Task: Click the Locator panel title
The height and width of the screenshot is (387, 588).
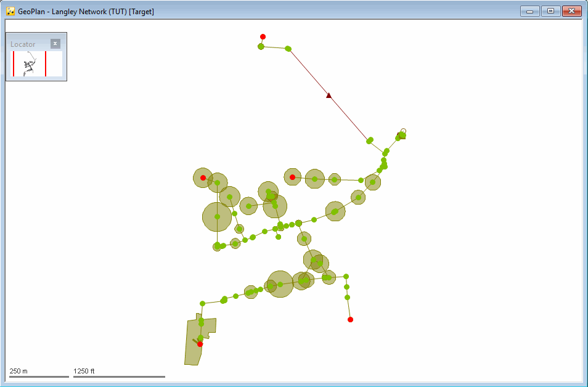Action: 23,44
